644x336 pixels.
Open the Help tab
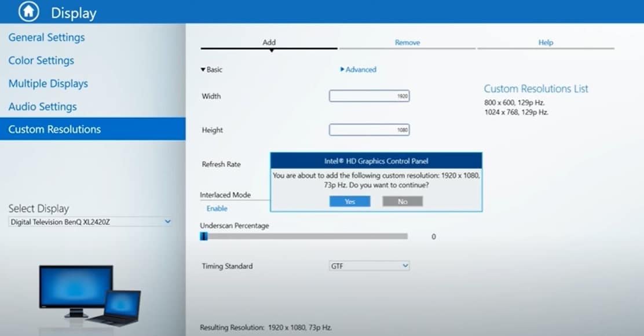point(546,43)
